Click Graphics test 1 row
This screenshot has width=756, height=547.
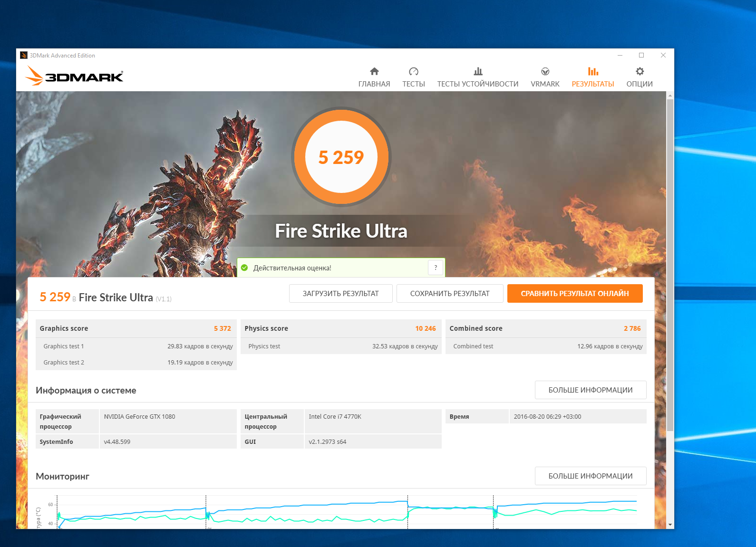[136, 346]
